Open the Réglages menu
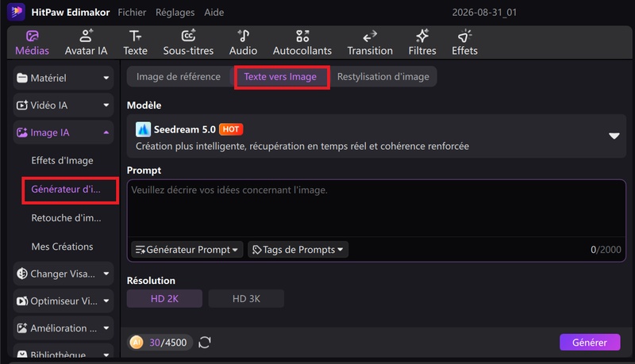635x364 pixels. click(175, 13)
